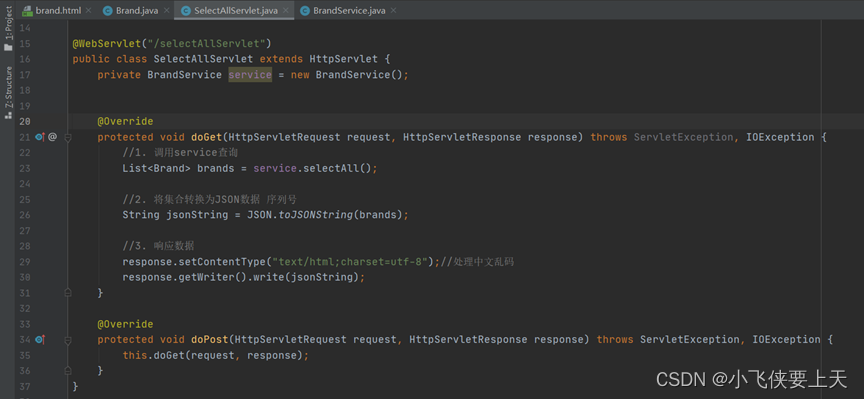
Task: Collapse the doPost method at line 34
Action: [x=68, y=340]
